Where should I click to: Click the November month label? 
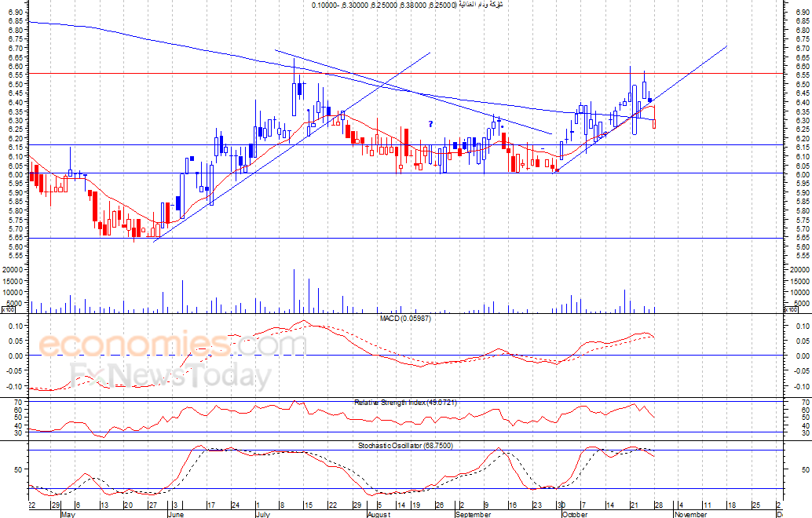click(690, 514)
